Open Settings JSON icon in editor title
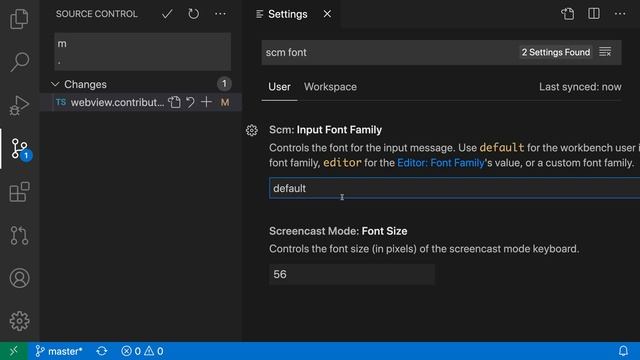Image resolution: width=640 pixels, height=360 pixels. click(x=567, y=14)
